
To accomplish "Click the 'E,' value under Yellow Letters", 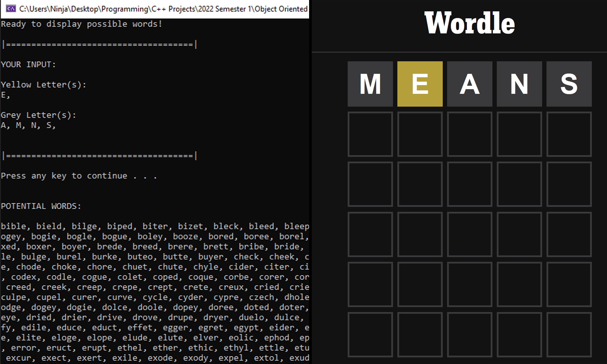I will point(5,95).
